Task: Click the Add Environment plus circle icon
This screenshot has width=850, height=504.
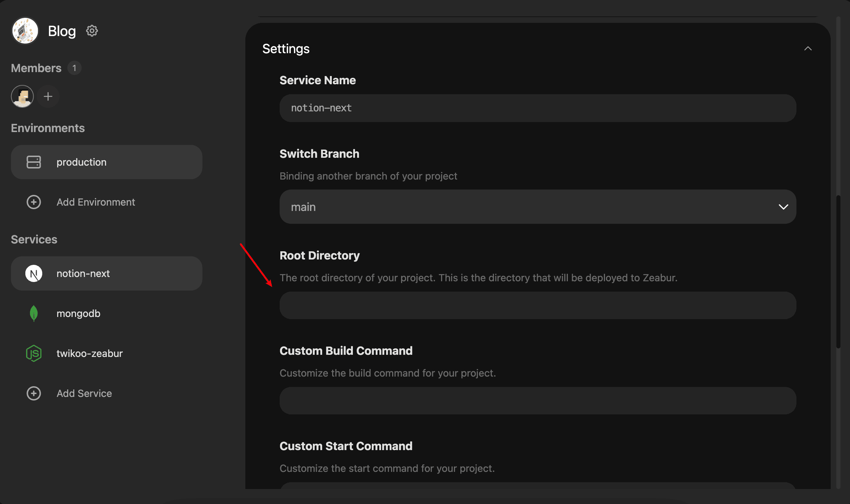Action: point(34,202)
